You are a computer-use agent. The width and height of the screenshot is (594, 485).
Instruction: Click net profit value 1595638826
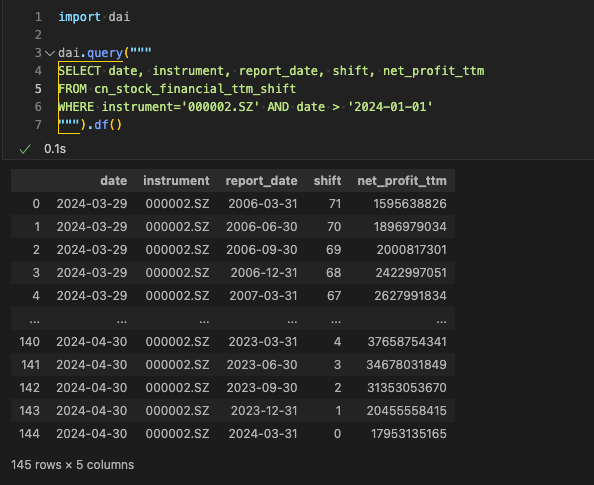coord(410,204)
